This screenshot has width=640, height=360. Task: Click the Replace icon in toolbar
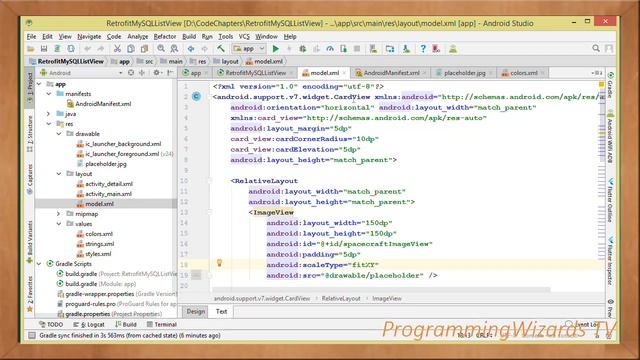pos(174,49)
